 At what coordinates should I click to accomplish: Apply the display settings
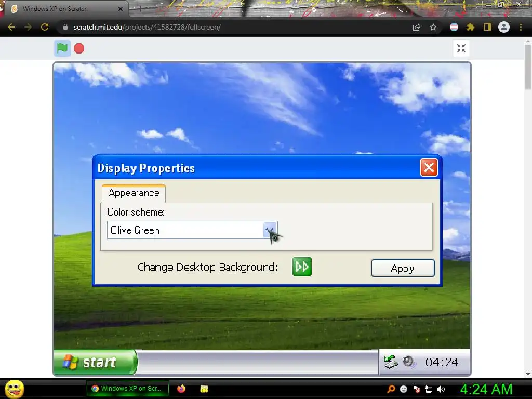click(x=403, y=268)
